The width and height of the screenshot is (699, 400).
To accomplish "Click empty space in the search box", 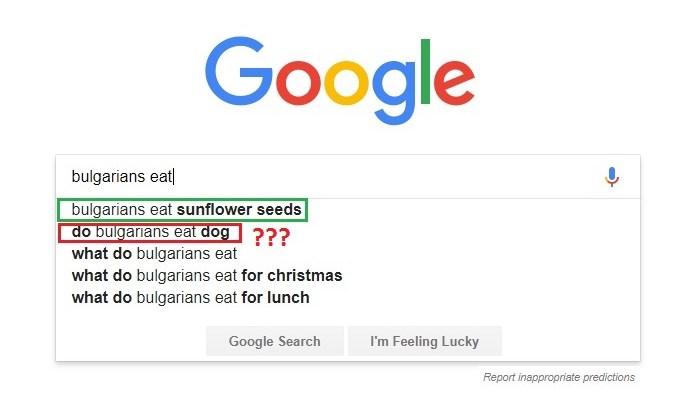I will (x=400, y=177).
